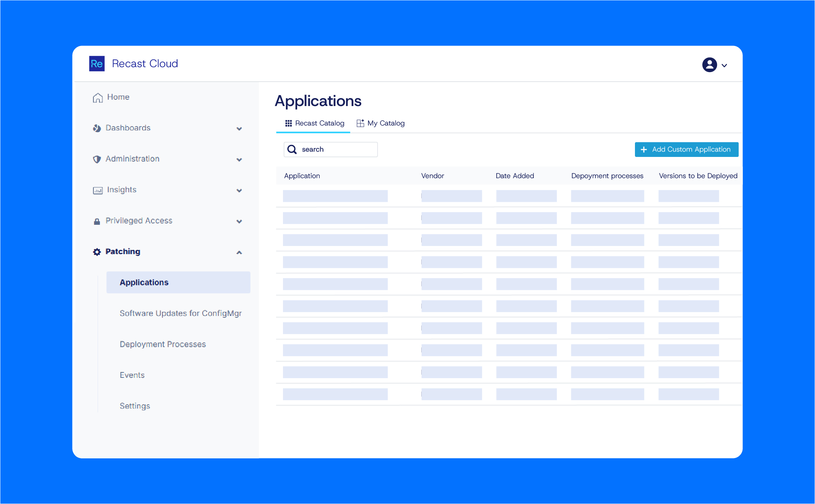Open Software Updates for ConfigMgr
The image size is (815, 504).
pyautogui.click(x=180, y=313)
